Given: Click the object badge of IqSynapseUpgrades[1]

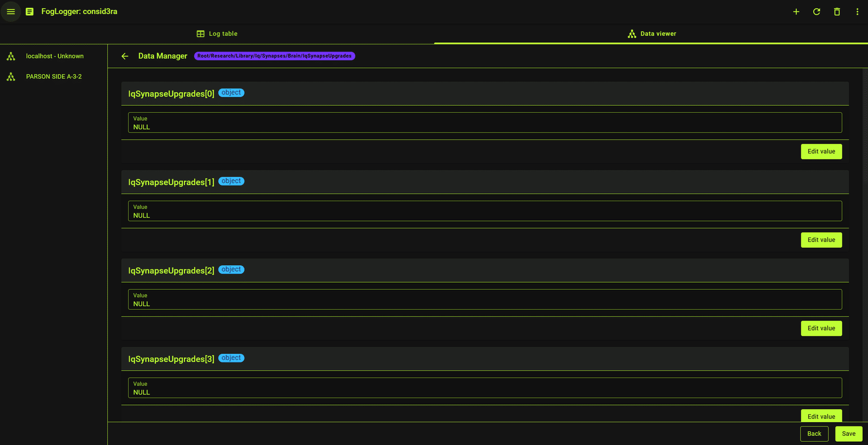Looking at the screenshot, I should click(231, 181).
